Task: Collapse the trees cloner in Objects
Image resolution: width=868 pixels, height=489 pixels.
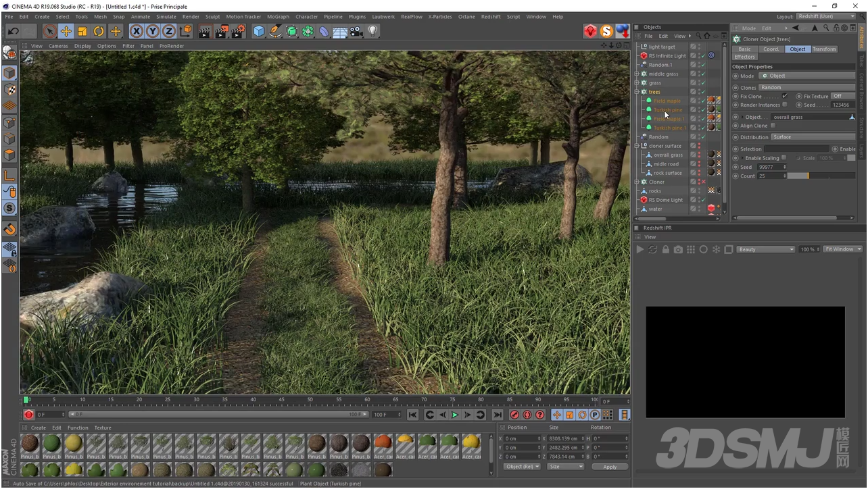Action: (637, 92)
